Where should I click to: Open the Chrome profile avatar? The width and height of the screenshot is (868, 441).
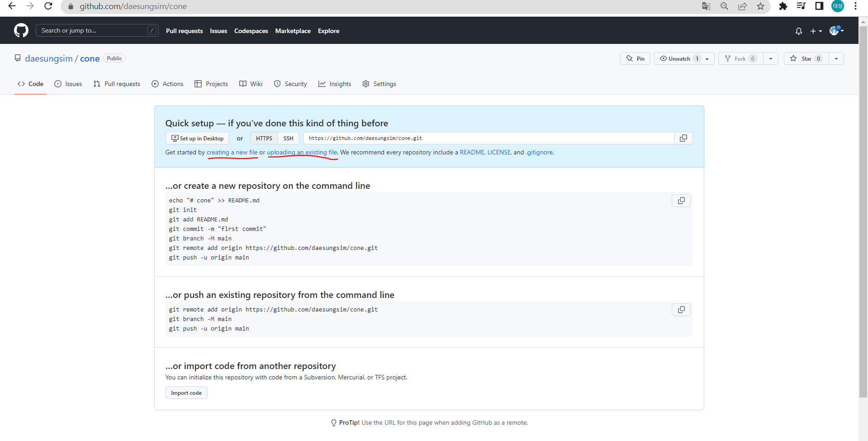pos(838,6)
